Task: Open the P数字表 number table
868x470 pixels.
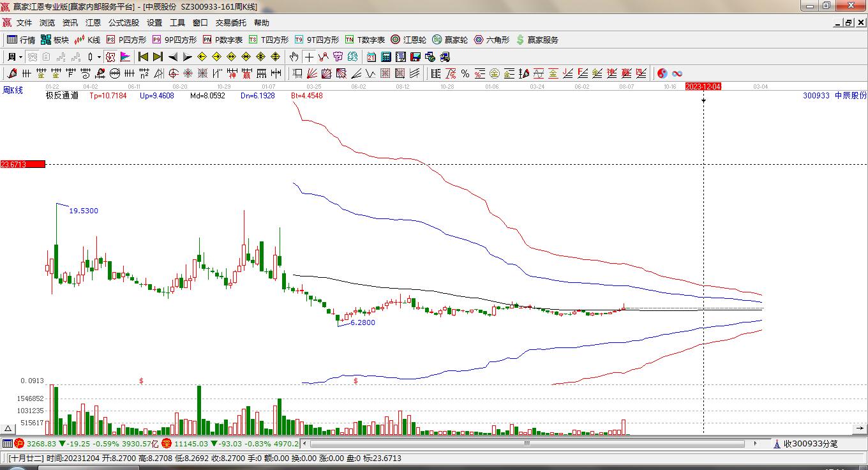Action: coord(223,40)
